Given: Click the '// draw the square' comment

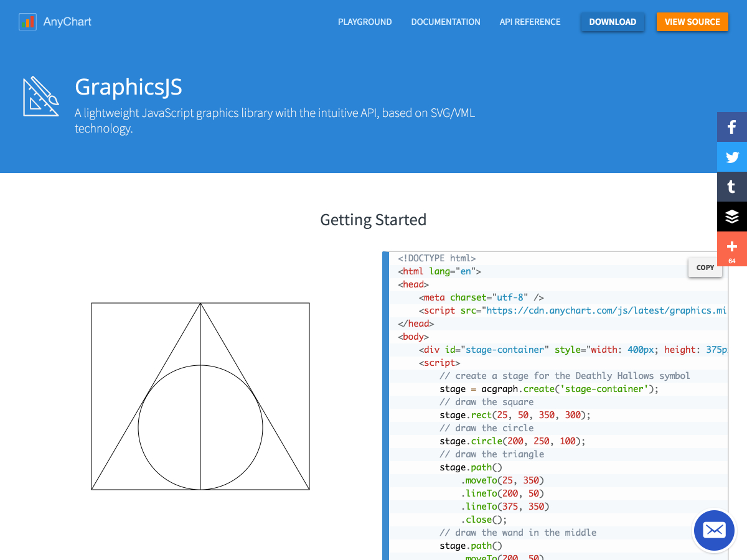Looking at the screenshot, I should [x=487, y=402].
